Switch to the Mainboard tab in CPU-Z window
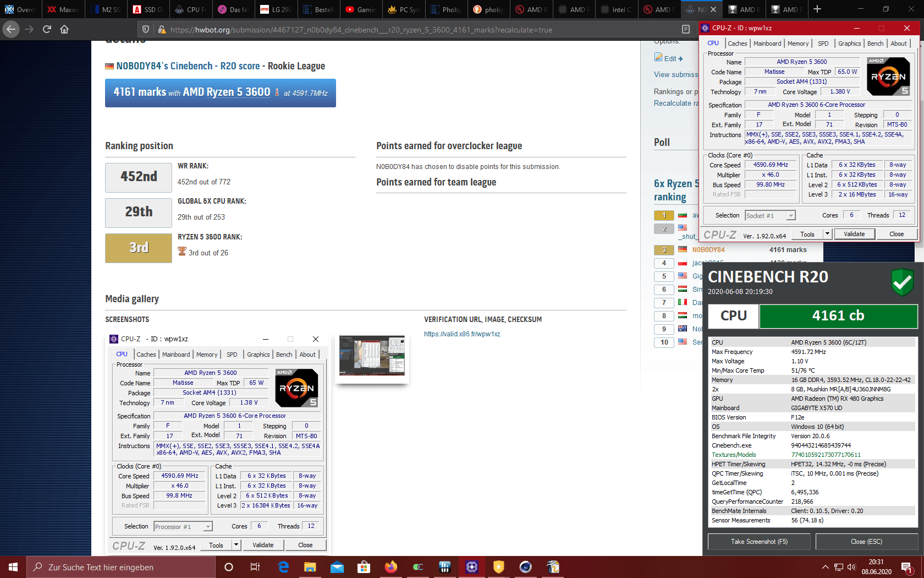 point(767,43)
